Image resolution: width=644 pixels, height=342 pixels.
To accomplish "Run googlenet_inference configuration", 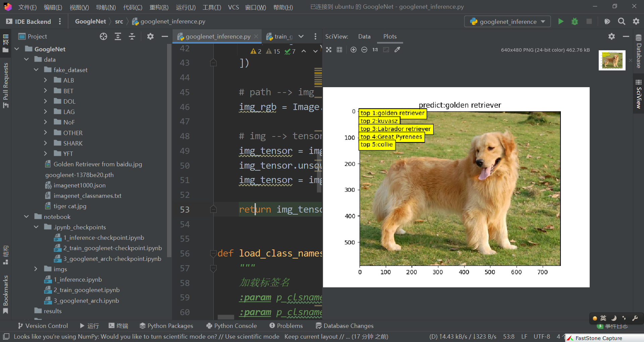I will coord(560,21).
